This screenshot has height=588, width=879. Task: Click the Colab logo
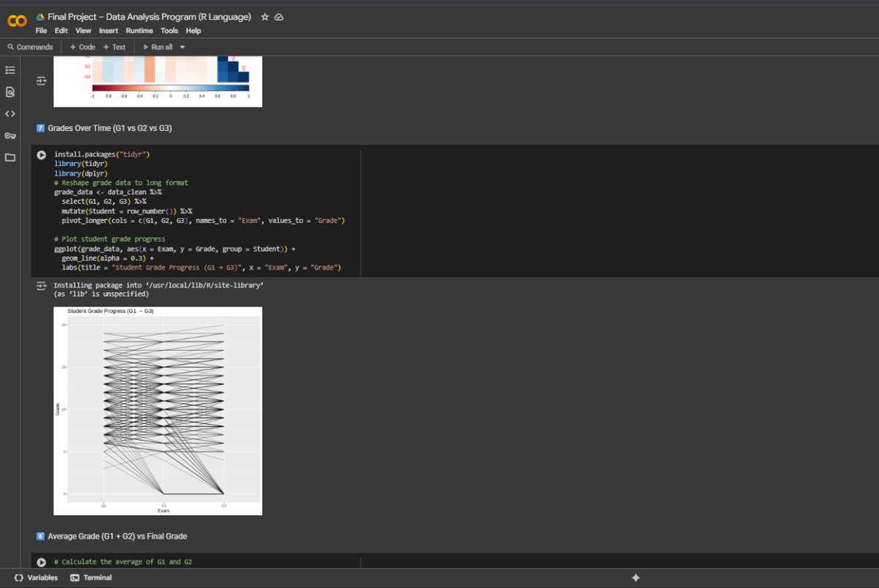17,22
